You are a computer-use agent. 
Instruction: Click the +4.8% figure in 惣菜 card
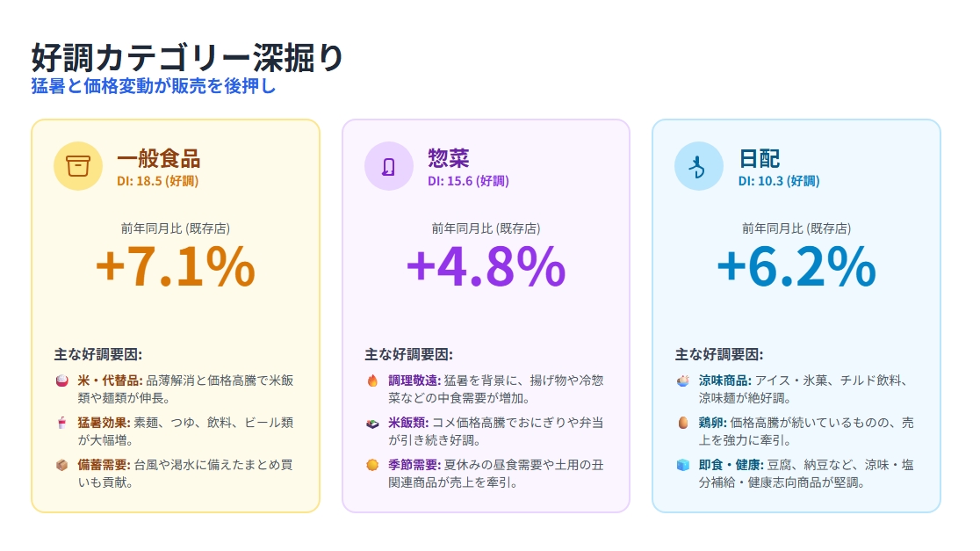click(x=486, y=266)
